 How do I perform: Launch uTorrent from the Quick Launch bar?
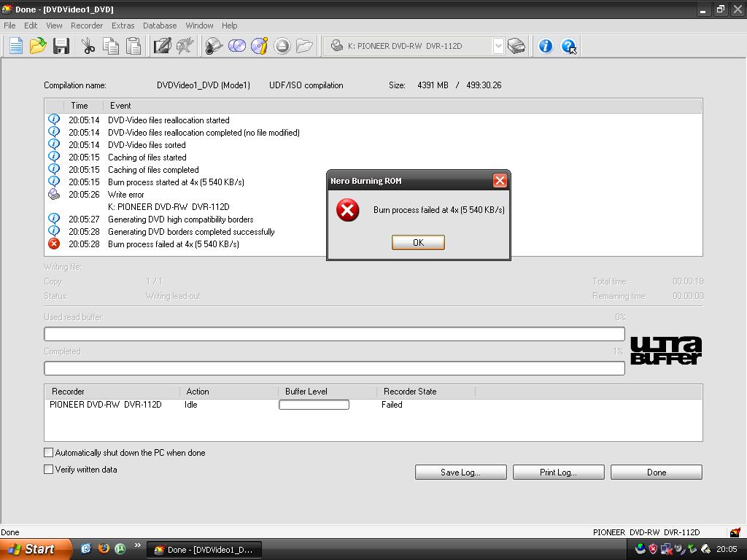point(120,548)
